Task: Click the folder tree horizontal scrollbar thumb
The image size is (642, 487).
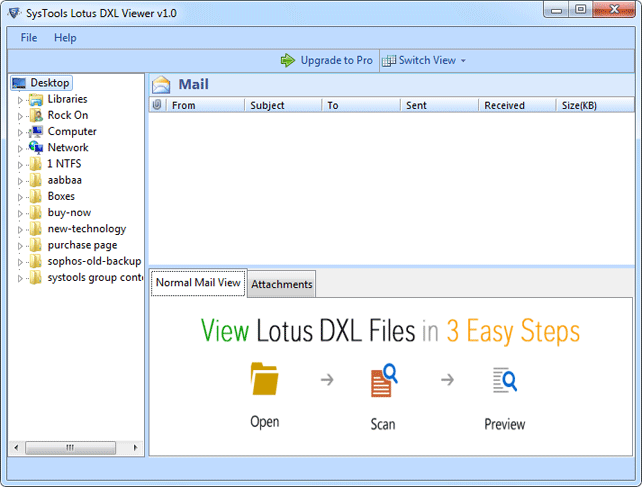Action: [70, 447]
